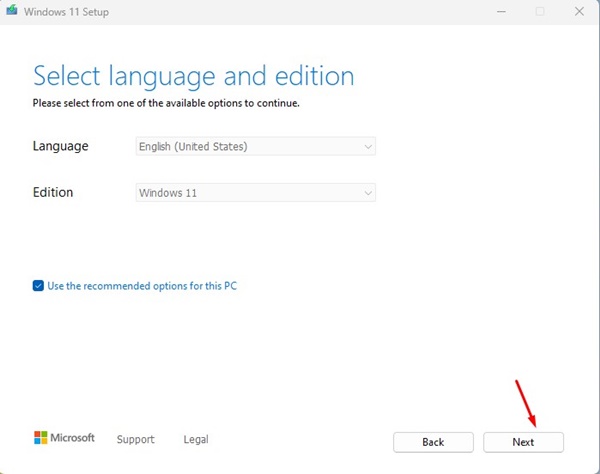The image size is (600, 474).
Task: Close the Windows 11 Setup window
Action: click(x=579, y=11)
